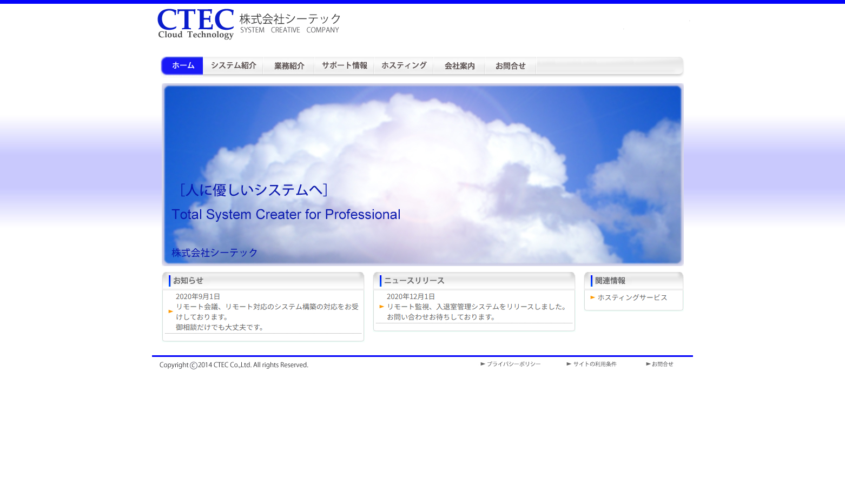845x504 pixels.
Task: Click the blue bar beside 関連情報 heading
Action: pyautogui.click(x=591, y=280)
